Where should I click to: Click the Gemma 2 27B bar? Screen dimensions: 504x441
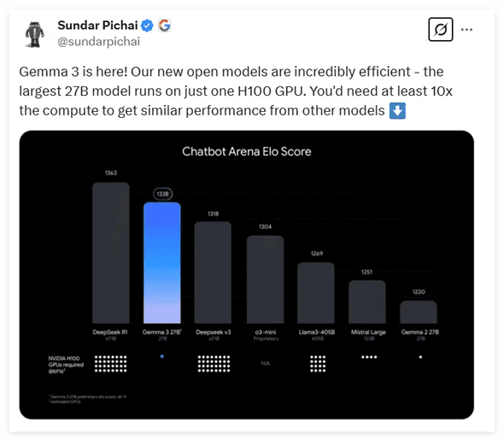pyautogui.click(x=419, y=312)
